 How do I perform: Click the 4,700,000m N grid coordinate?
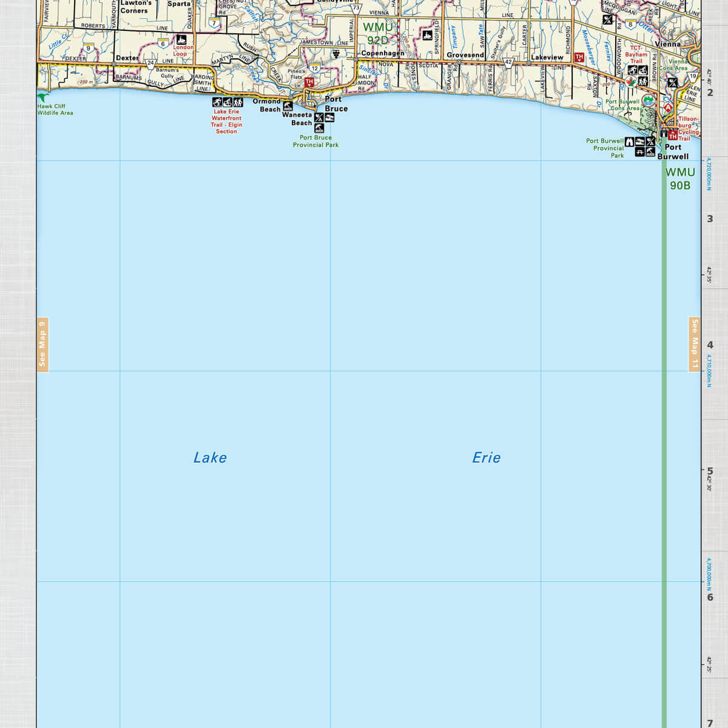click(x=709, y=575)
